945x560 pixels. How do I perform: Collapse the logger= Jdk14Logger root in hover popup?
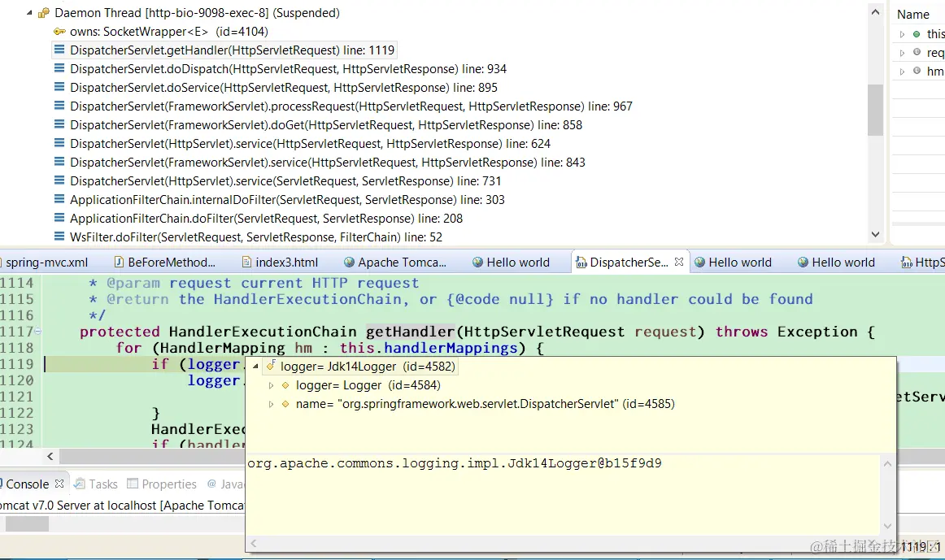pos(255,366)
